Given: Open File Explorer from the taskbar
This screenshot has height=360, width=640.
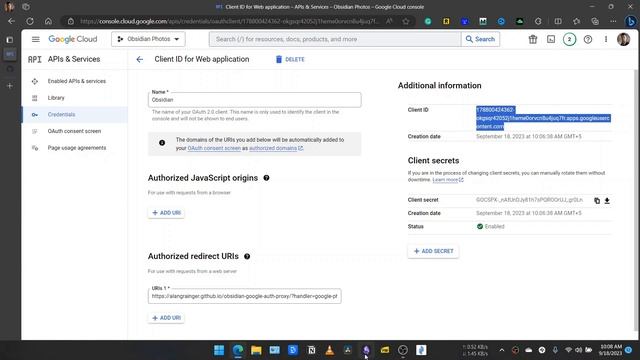Looking at the screenshot, I should 256,350.
